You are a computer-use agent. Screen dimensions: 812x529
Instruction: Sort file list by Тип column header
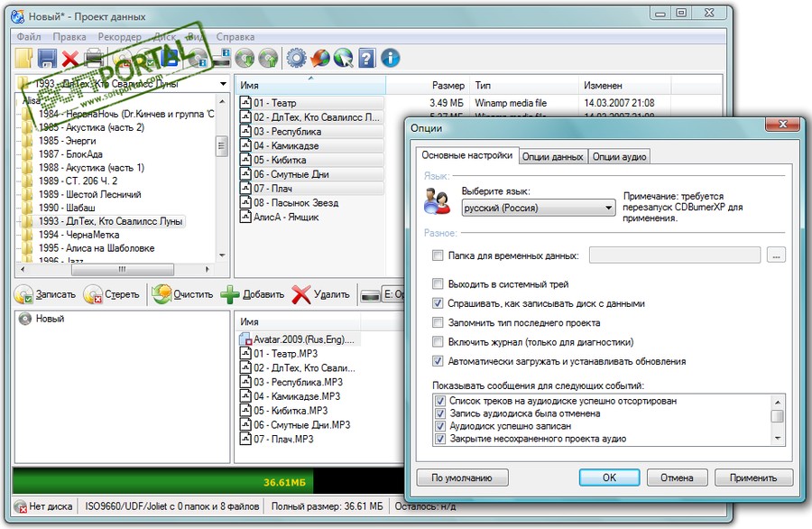click(524, 85)
